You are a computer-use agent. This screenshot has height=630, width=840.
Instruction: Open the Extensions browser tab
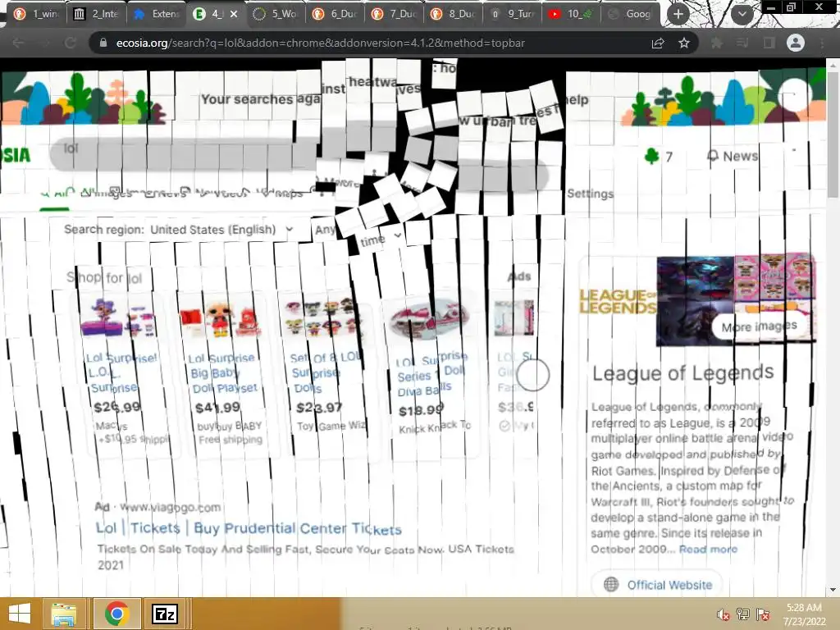point(157,14)
